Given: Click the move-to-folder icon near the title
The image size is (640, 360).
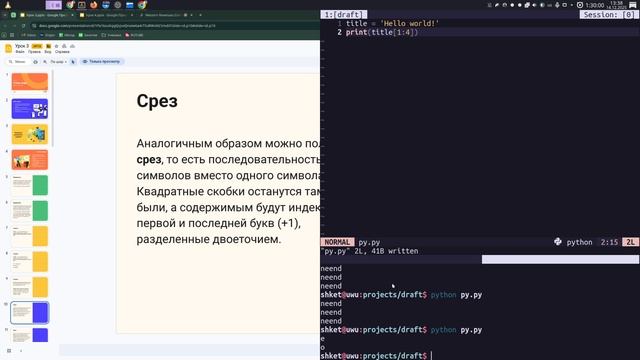Looking at the screenshot, I should tap(64, 46).
